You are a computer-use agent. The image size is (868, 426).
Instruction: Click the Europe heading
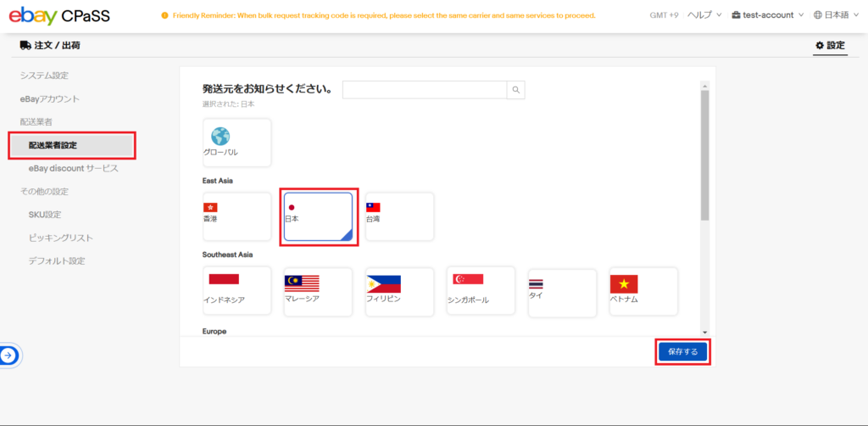pyautogui.click(x=214, y=331)
